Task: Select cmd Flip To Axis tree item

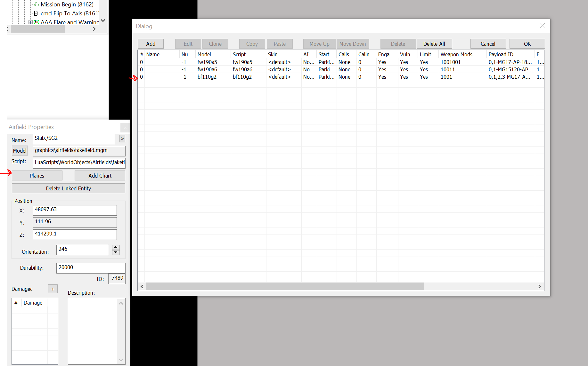Action: tap(69, 13)
